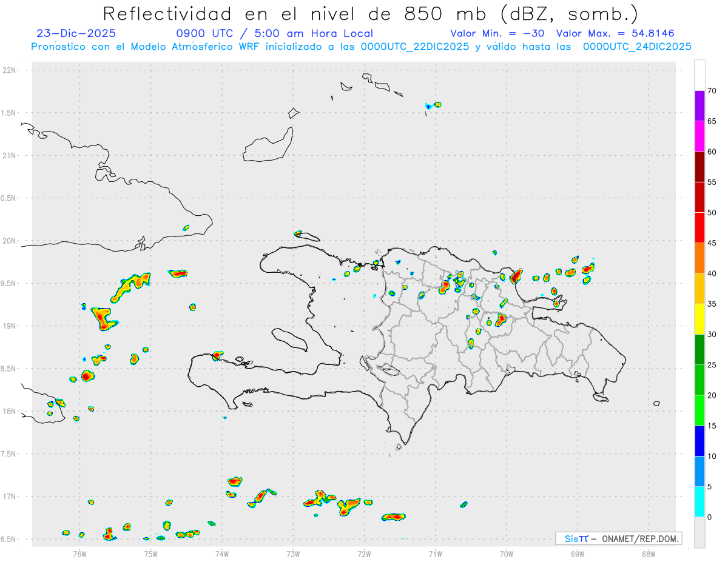The image size is (728, 562).
Task: Click the '69W' longitude axis label
Action: coord(578,553)
